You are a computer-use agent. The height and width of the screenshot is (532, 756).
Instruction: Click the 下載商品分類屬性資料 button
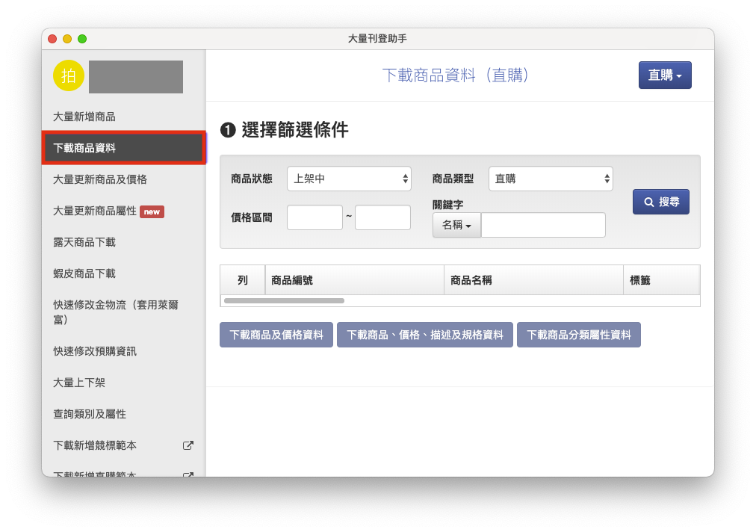(578, 335)
